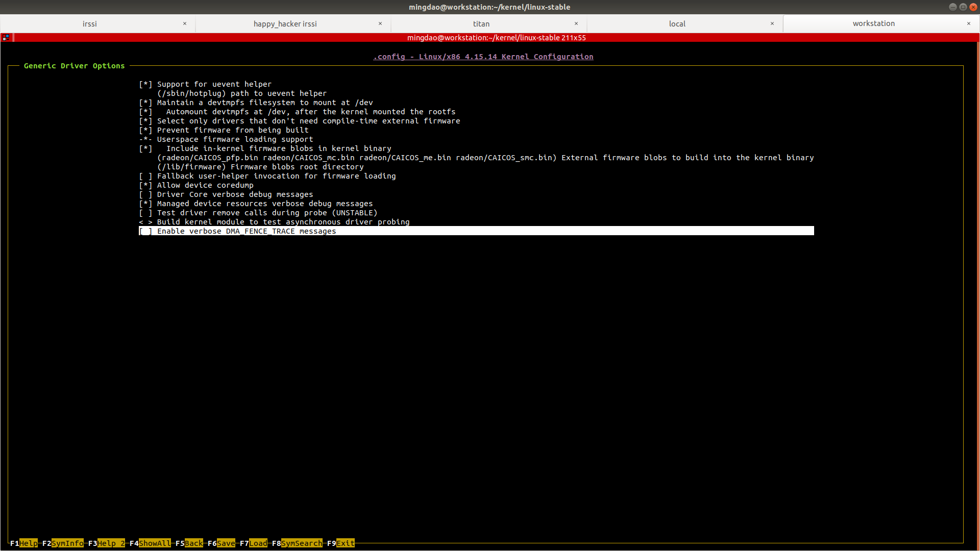The height and width of the screenshot is (551, 980).
Task: Click F2 SymInfo in the bottom bar
Action: pyautogui.click(x=63, y=543)
